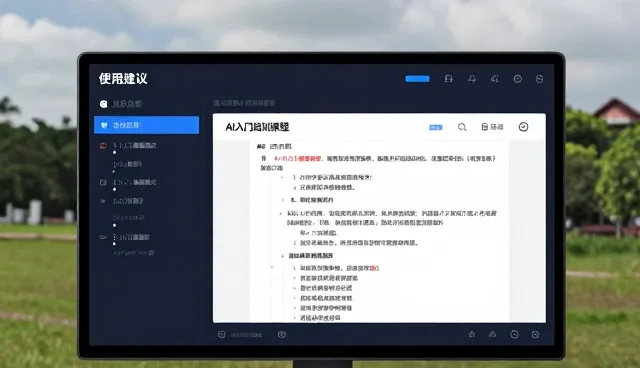This screenshot has width=640, height=368.
Task: Click the document title starting with 'AI入门'
Action: point(257,127)
